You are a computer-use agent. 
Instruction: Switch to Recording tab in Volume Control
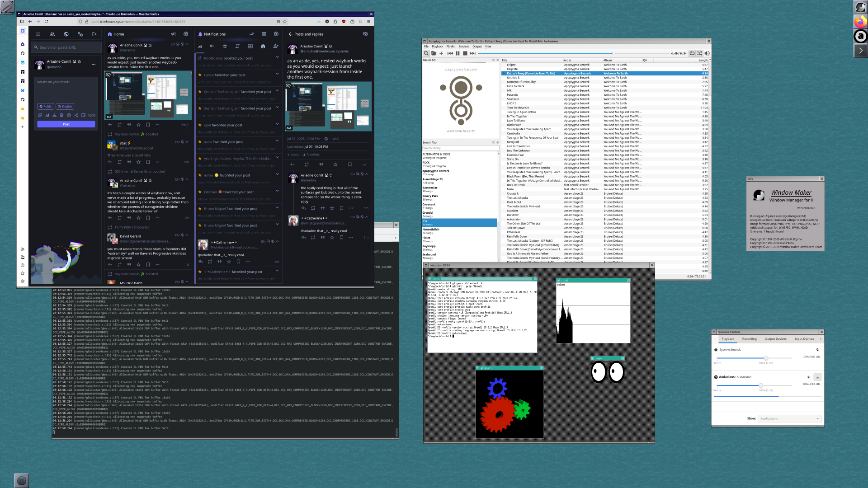(x=749, y=339)
